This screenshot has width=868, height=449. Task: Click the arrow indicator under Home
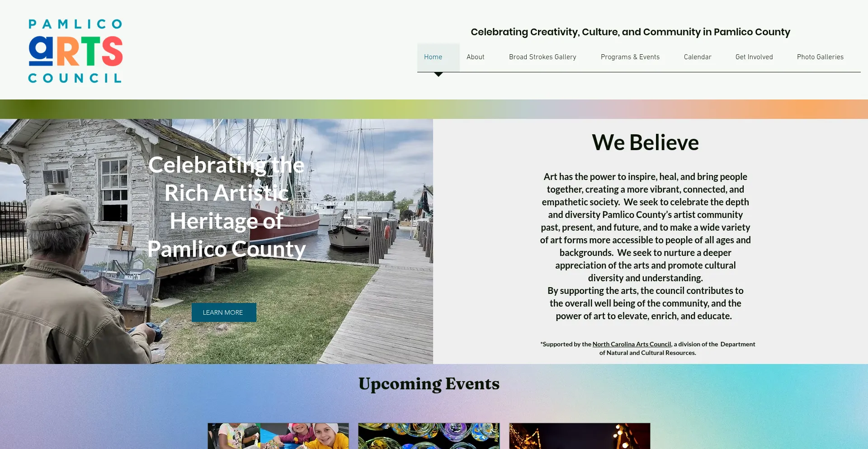(438, 75)
